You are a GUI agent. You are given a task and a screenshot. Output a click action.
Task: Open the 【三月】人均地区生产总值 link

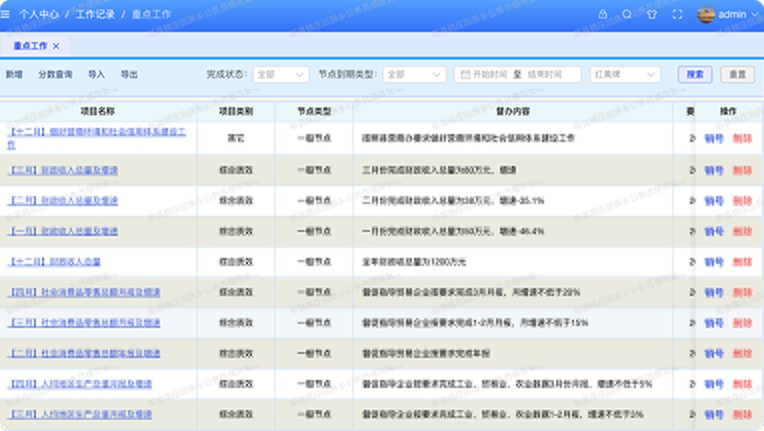coord(80,414)
